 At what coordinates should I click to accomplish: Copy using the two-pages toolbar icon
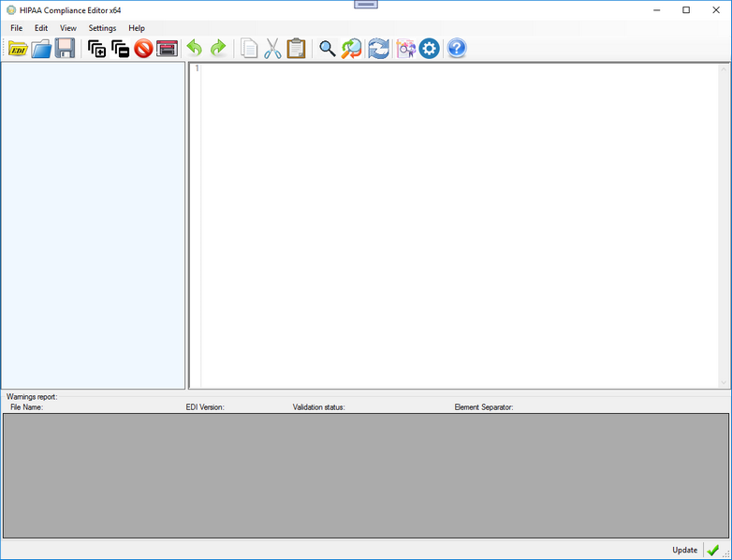coord(249,48)
